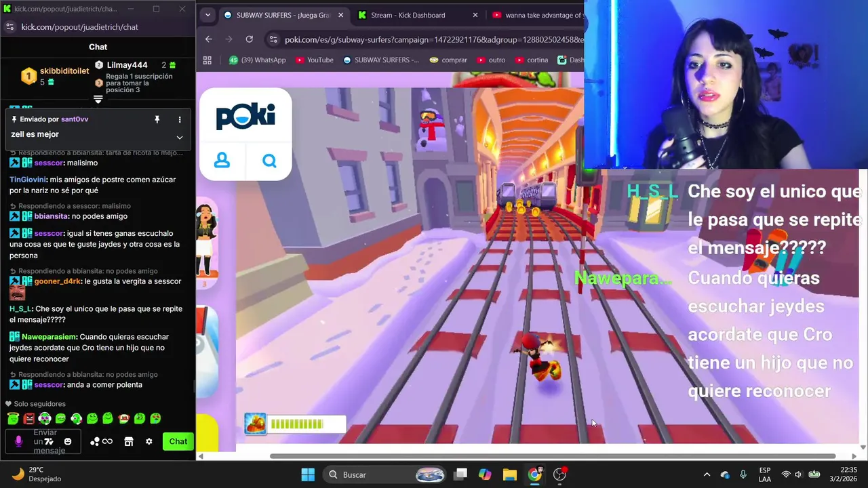The height and width of the screenshot is (488, 868).
Task: Click the poki.com URL address bar
Action: [433, 39]
